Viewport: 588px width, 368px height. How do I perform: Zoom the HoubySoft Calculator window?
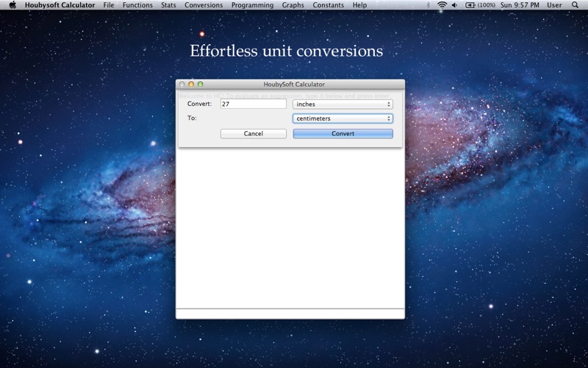[200, 84]
